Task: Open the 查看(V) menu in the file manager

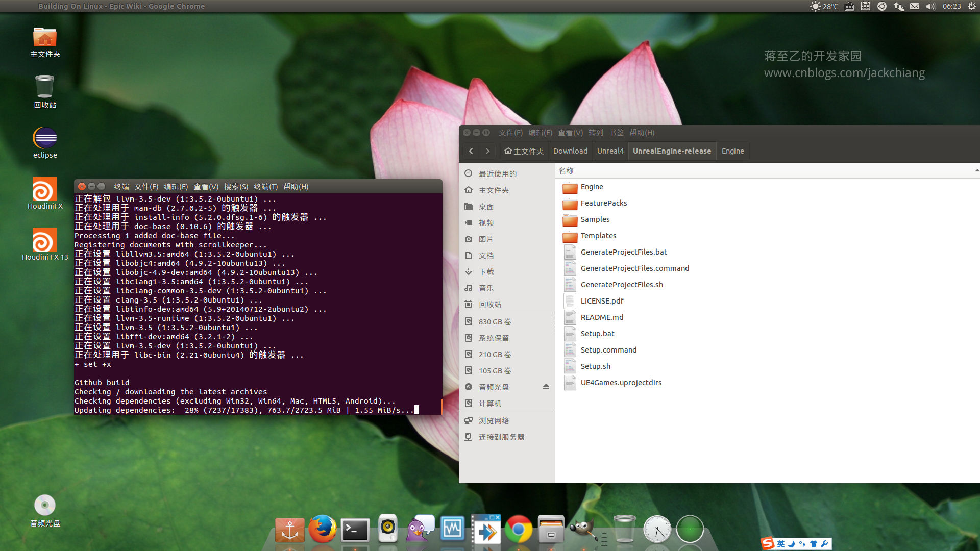Action: tap(570, 133)
